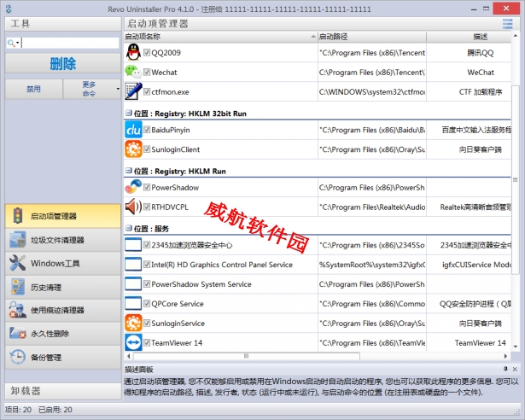Close the description panel
This screenshot has height=420, width=525.
(x=515, y=369)
